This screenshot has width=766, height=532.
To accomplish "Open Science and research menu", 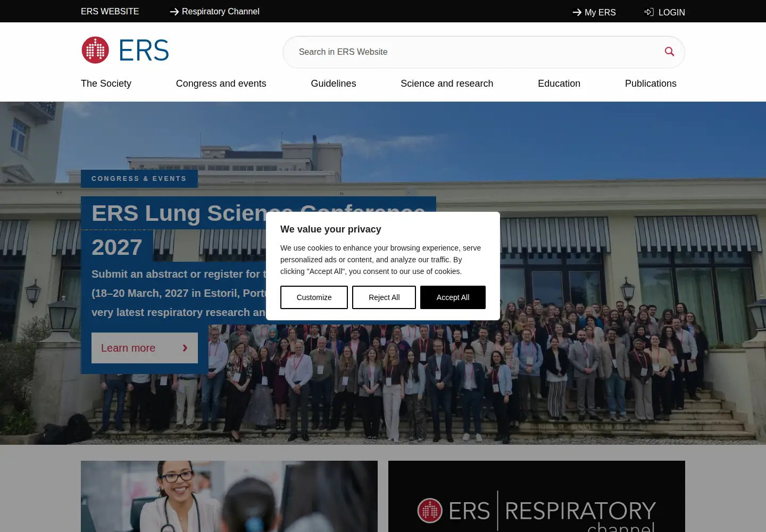I will [x=447, y=84].
